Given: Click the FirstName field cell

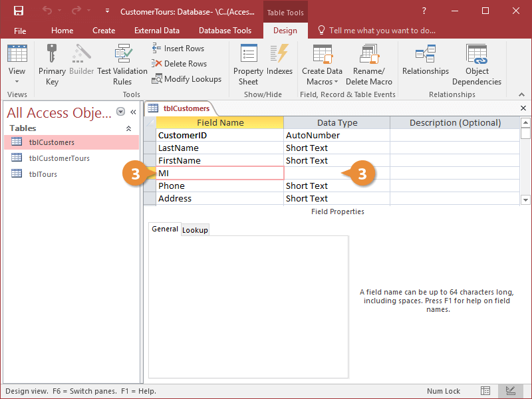Looking at the screenshot, I should click(x=220, y=160).
